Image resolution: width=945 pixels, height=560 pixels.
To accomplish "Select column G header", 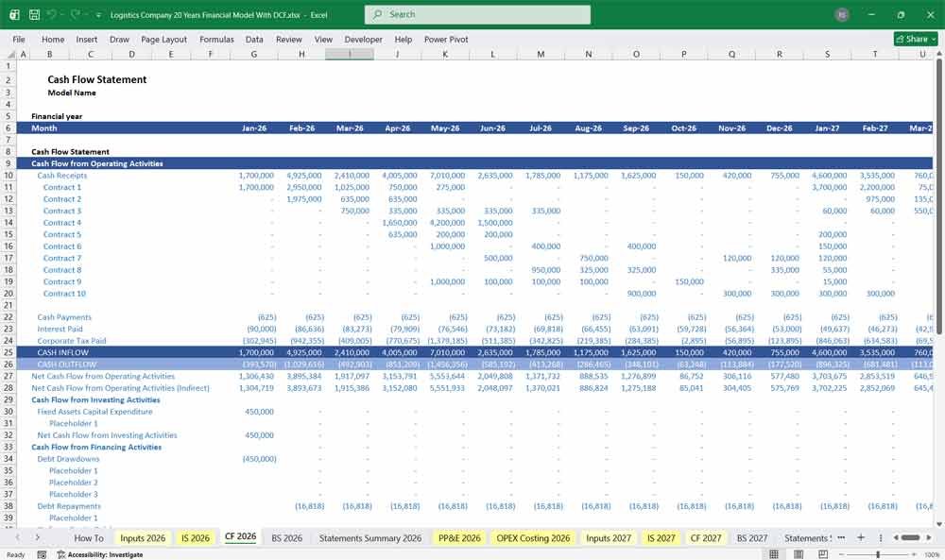I will click(253, 54).
